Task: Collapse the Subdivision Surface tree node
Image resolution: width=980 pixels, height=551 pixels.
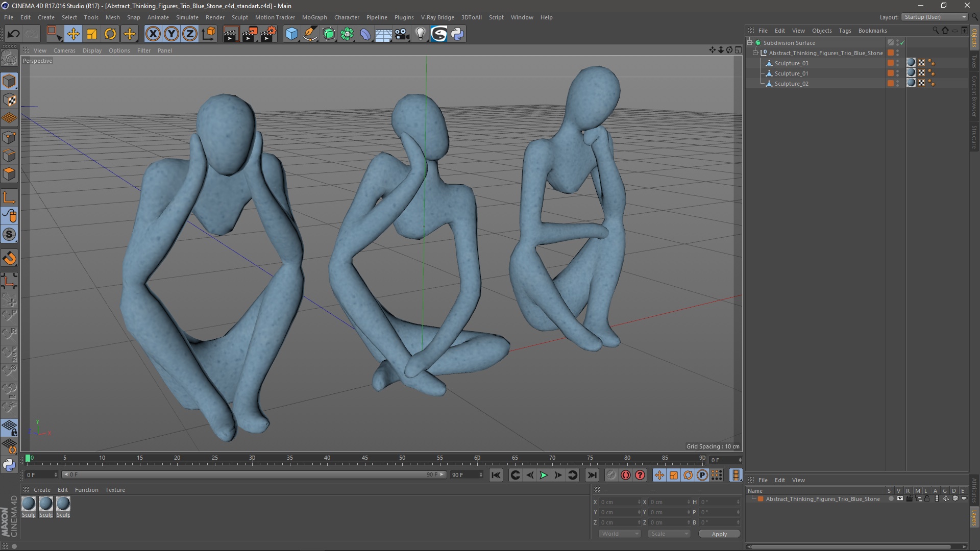Action: point(750,43)
